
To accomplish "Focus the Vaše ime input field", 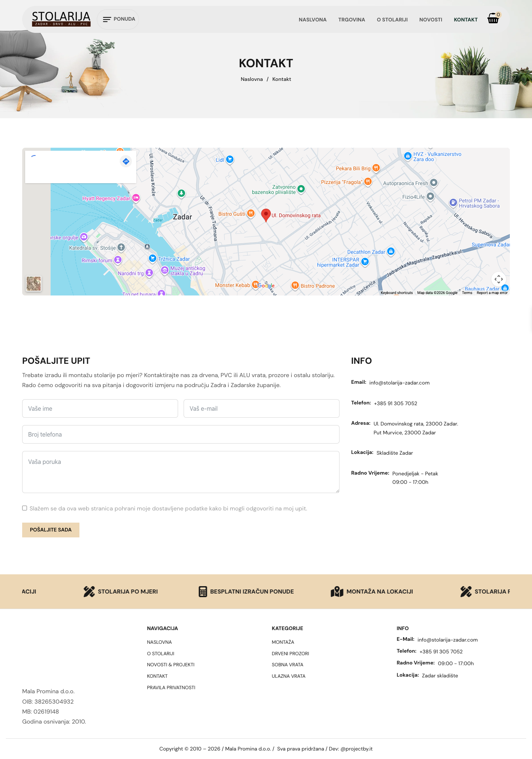I will click(100, 408).
